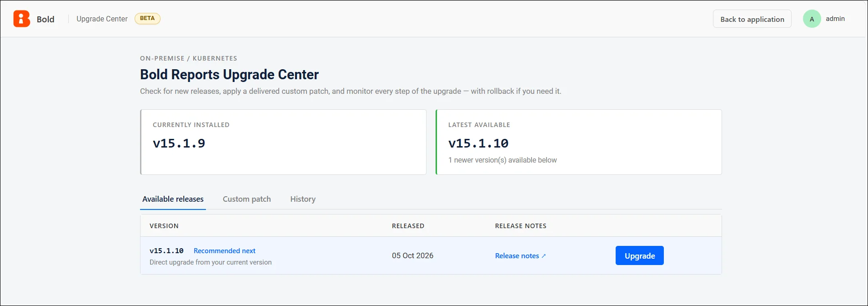Viewport: 868px width, 306px height.
Task: Click the Bold Reports Upgrade Center heading
Action: click(229, 74)
